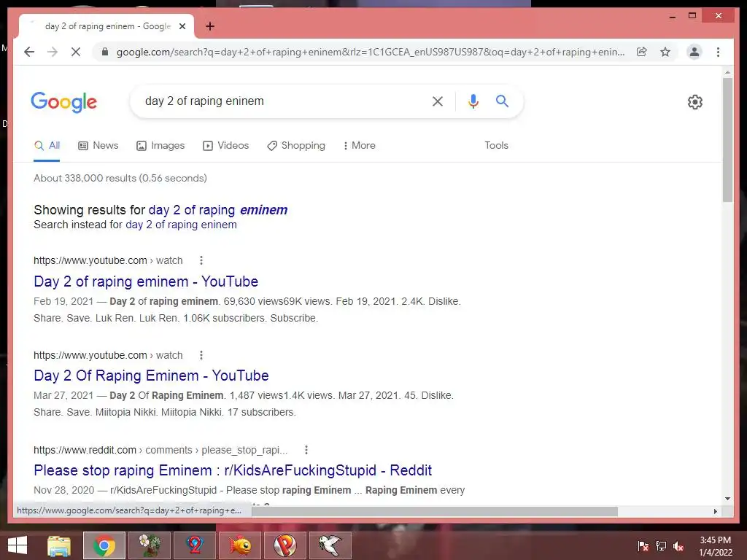Click the vertical scrollbar thumb
This screenshot has width=747, height=560.
click(727, 139)
